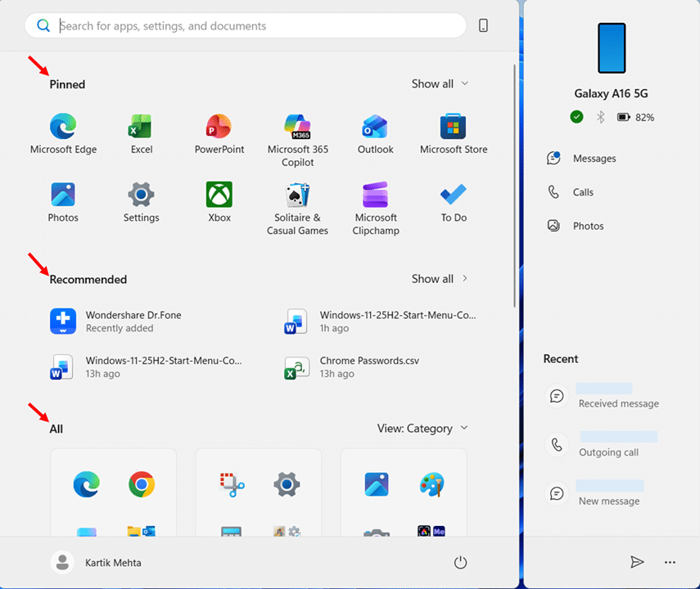Open Messages in the phone panel
Image resolution: width=700 pixels, height=589 pixels.
click(594, 159)
